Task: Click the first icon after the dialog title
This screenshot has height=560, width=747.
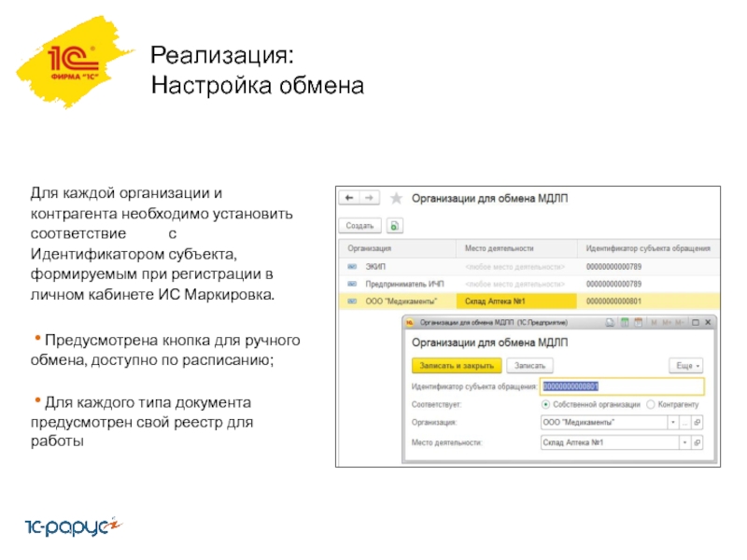Action: (610, 323)
